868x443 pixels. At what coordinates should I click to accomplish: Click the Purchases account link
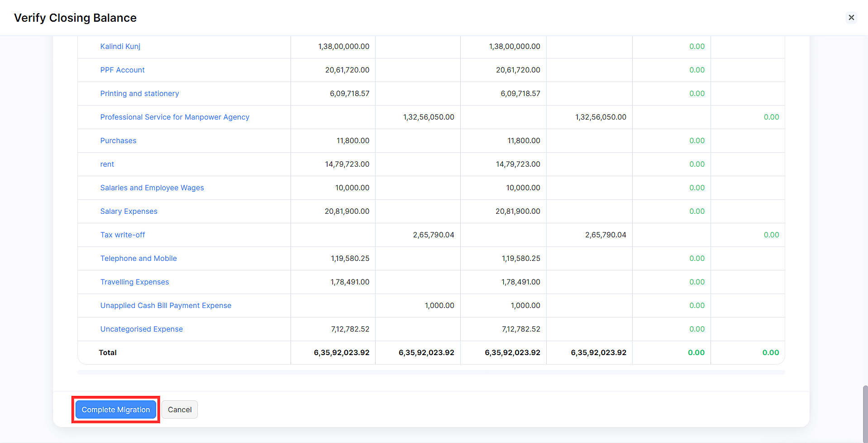(118, 141)
